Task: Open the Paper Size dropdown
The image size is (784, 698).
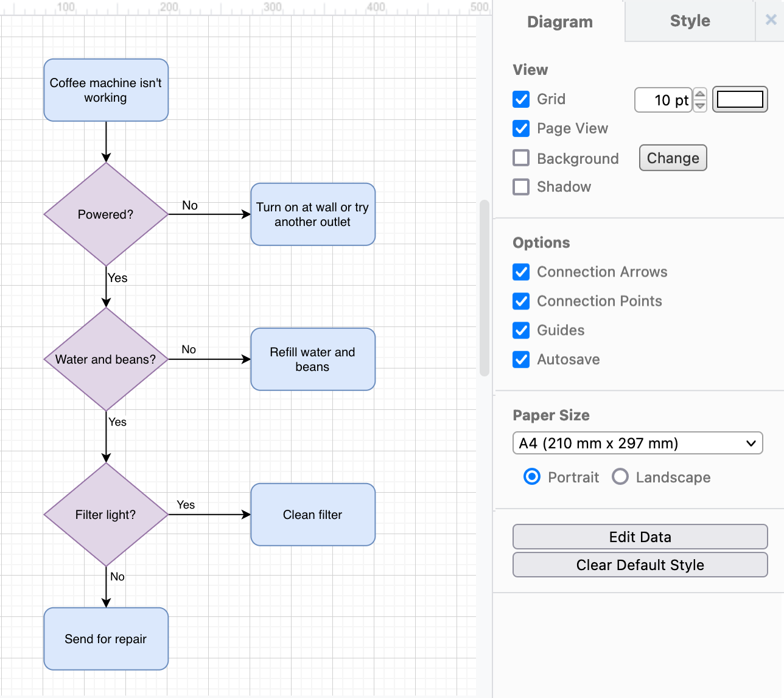Action: (x=637, y=443)
